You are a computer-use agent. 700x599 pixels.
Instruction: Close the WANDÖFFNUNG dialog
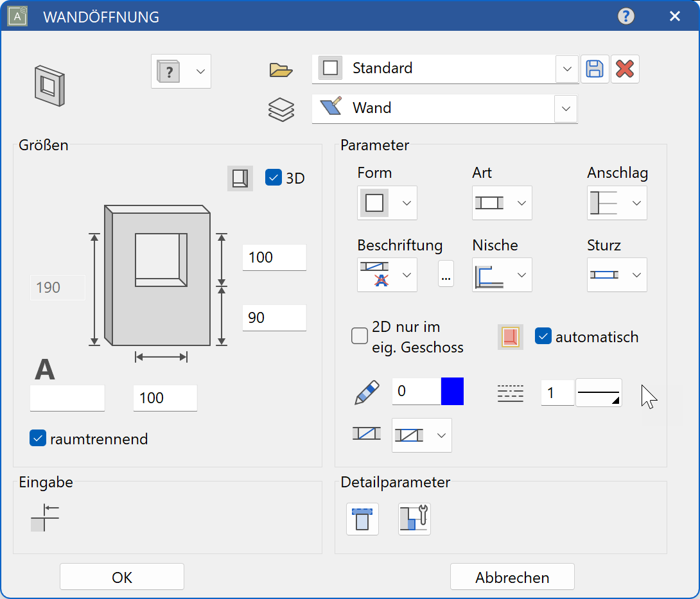pyautogui.click(x=674, y=17)
